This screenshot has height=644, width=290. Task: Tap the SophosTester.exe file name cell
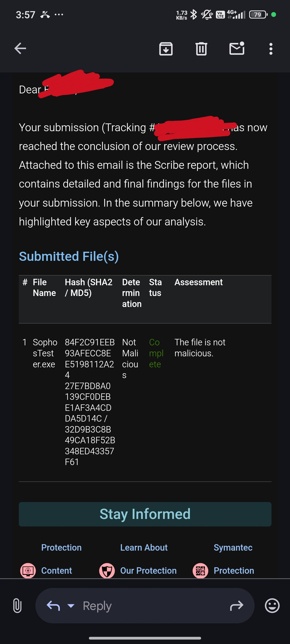pyautogui.click(x=45, y=353)
